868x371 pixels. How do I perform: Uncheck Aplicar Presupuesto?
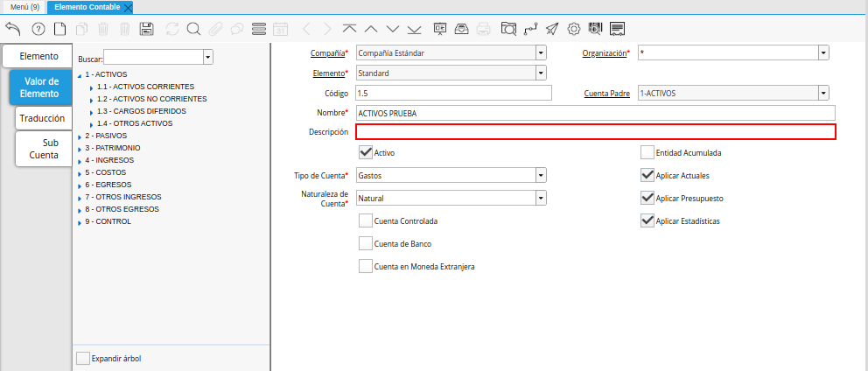[647, 198]
